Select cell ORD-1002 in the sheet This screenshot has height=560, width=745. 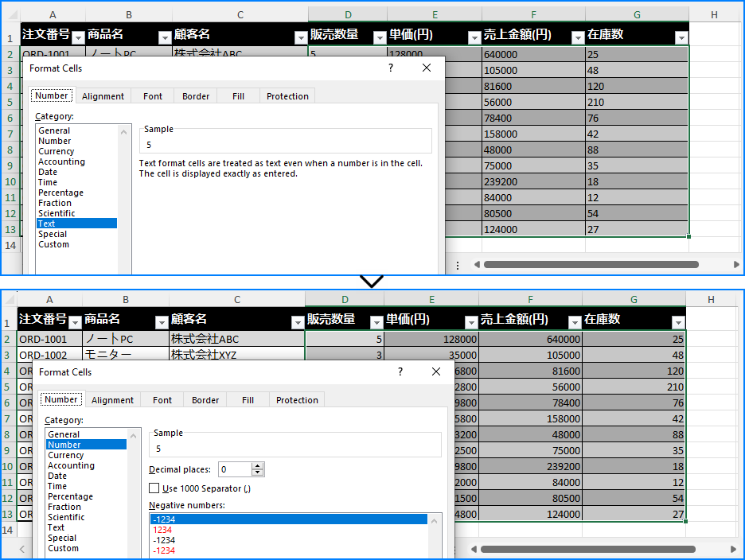click(50, 355)
